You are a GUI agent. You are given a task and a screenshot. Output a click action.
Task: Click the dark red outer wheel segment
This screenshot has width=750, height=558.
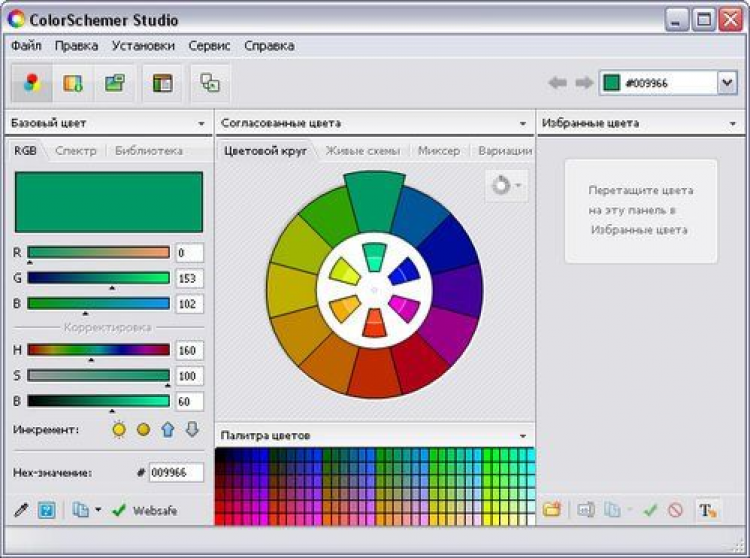click(x=420, y=362)
